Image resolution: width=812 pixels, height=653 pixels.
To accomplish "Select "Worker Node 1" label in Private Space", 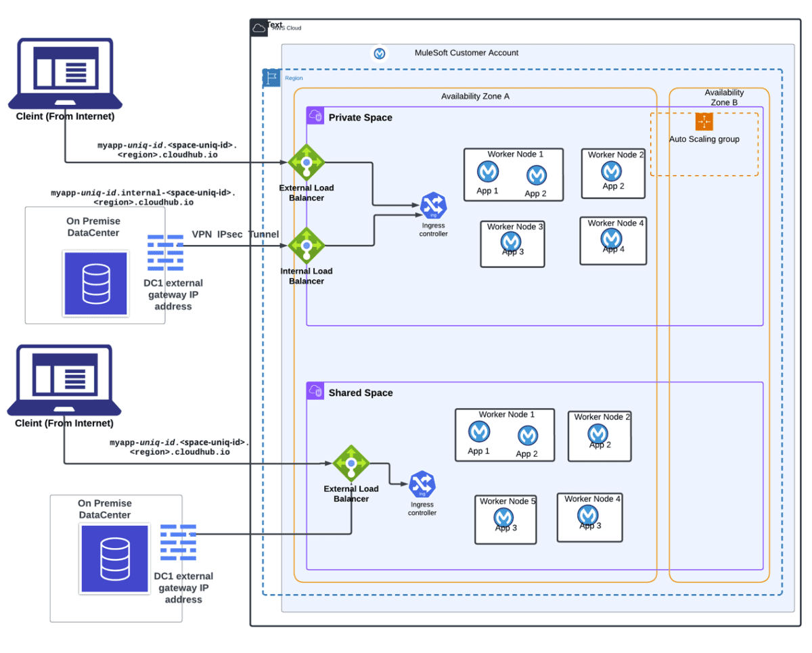I will [x=516, y=154].
